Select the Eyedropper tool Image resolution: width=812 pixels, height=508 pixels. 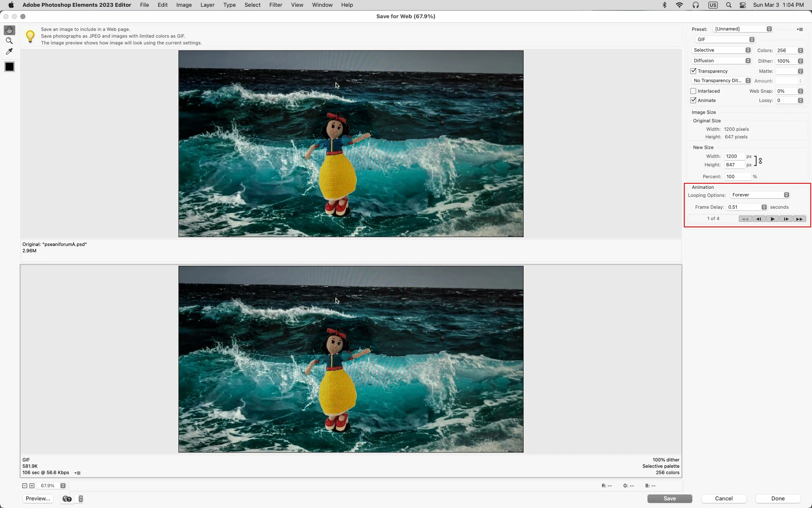pyautogui.click(x=9, y=51)
